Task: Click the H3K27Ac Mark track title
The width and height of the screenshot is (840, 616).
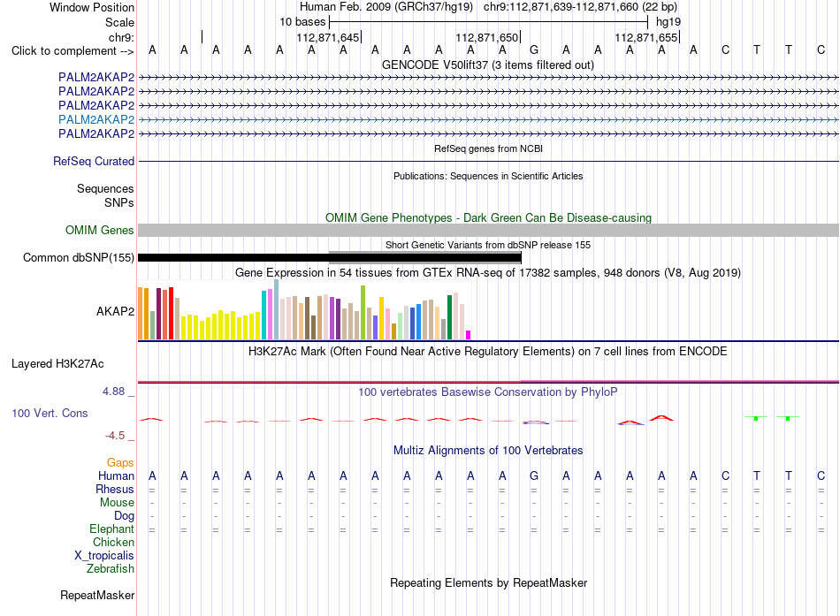Action: tap(488, 352)
